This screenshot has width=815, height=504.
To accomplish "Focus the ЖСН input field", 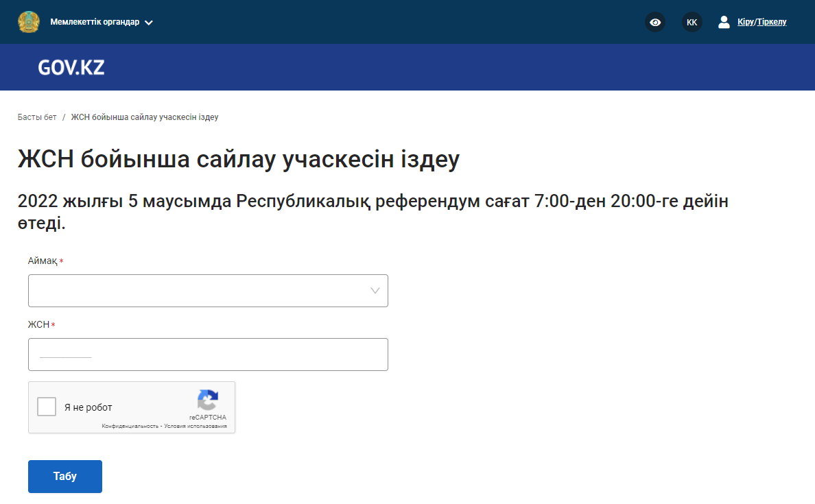I will coord(208,355).
